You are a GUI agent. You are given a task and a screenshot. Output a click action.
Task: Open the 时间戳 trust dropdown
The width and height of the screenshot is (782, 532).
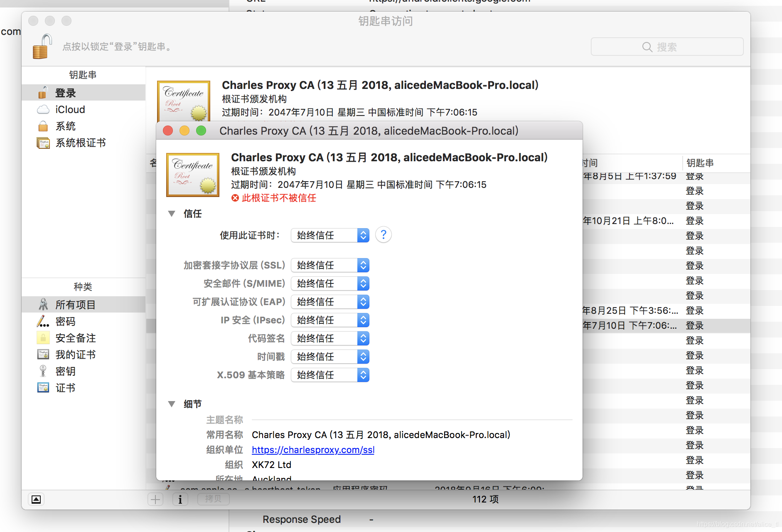coord(330,357)
